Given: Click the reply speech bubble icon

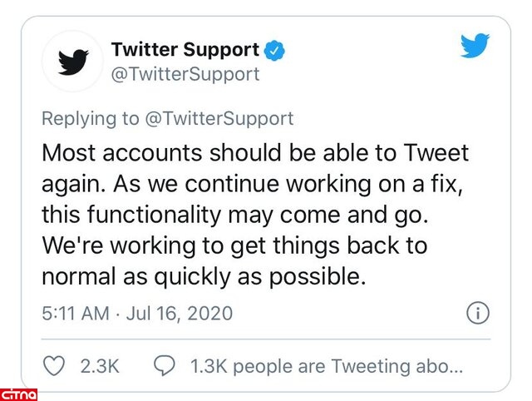Looking at the screenshot, I should (165, 365).
